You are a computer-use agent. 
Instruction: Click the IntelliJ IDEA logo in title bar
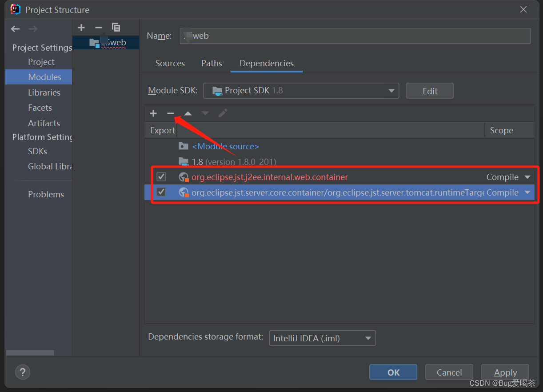click(x=16, y=9)
